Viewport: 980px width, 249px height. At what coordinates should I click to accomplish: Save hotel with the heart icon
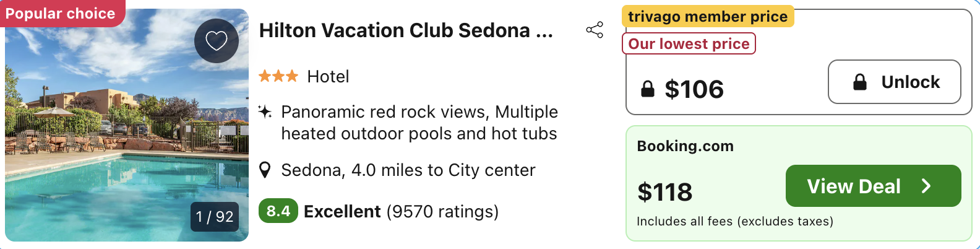point(216,41)
